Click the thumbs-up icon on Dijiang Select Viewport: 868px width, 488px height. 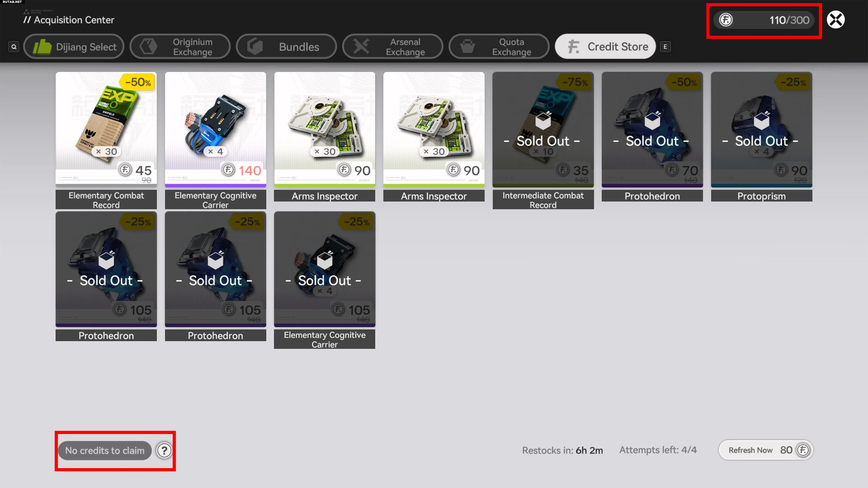(42, 47)
